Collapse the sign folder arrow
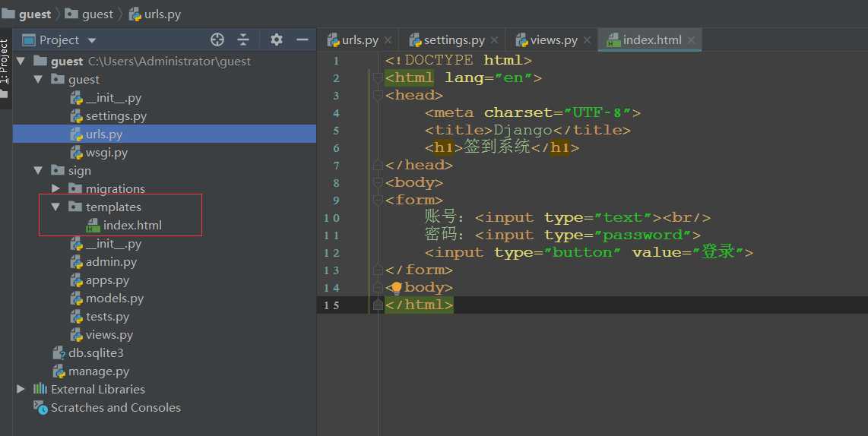Image resolution: width=868 pixels, height=436 pixels. 38,170
